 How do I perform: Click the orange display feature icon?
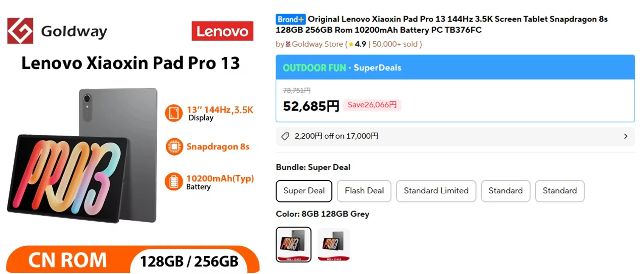pyautogui.click(x=174, y=113)
